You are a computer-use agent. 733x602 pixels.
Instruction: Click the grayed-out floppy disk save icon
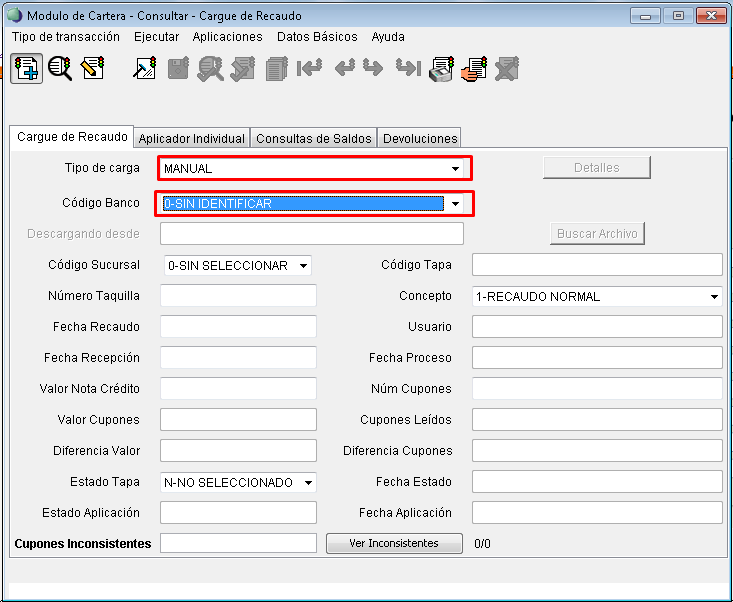pos(178,69)
